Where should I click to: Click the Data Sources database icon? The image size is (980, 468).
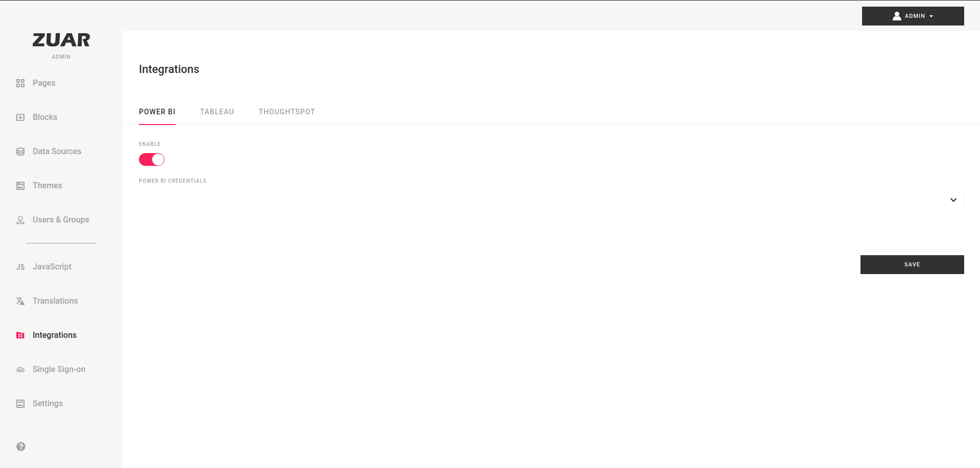tap(20, 152)
